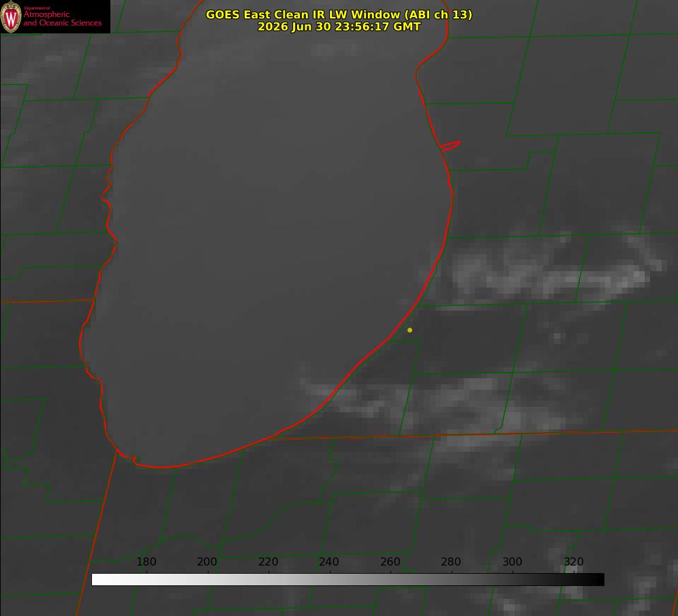This screenshot has width=678, height=616.
Task: Click the 180 colorbar label
Action: click(146, 561)
